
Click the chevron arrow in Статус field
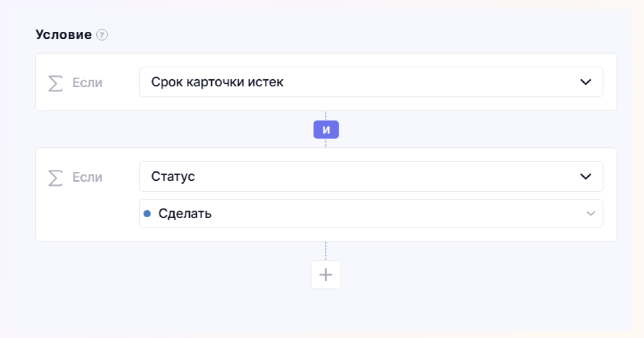pos(586,177)
